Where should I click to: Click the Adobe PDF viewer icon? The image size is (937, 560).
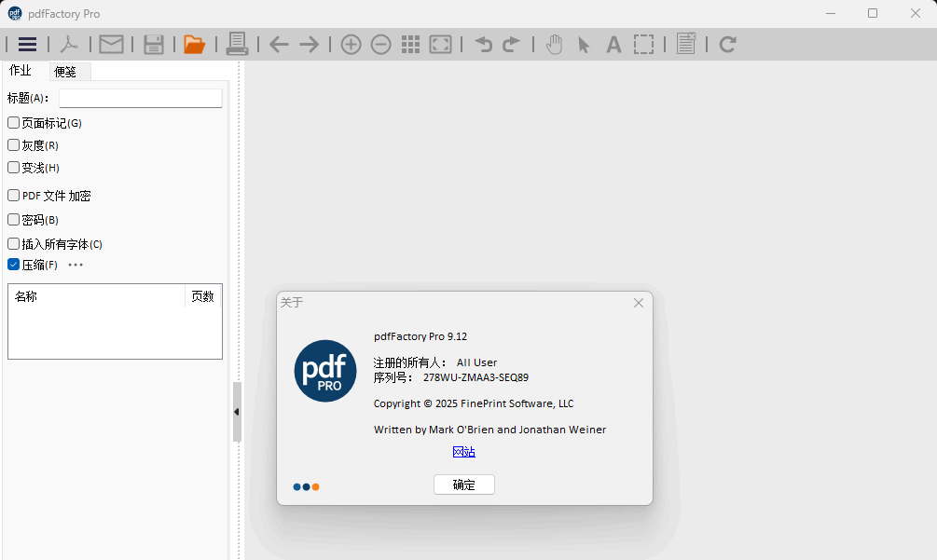[x=70, y=45]
